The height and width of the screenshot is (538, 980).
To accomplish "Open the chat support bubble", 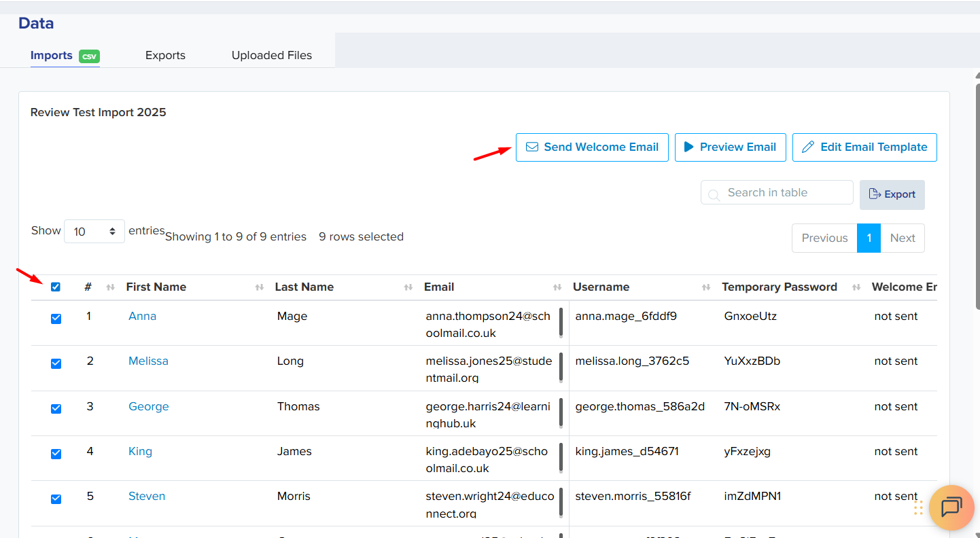I will pos(951,507).
